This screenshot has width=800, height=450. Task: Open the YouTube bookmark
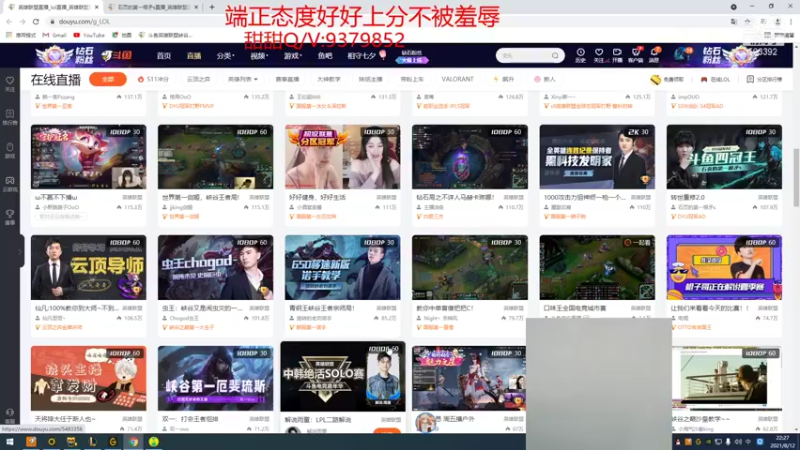tap(89, 35)
